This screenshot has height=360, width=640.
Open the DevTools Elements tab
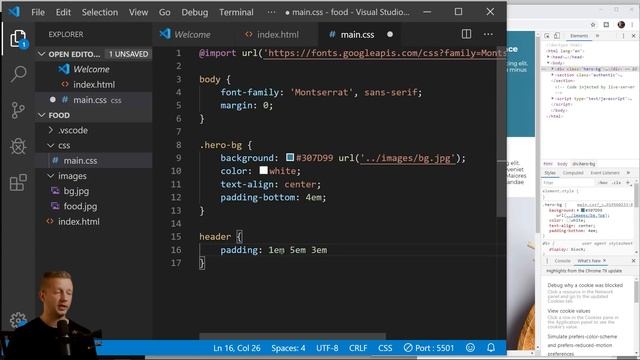579,36
